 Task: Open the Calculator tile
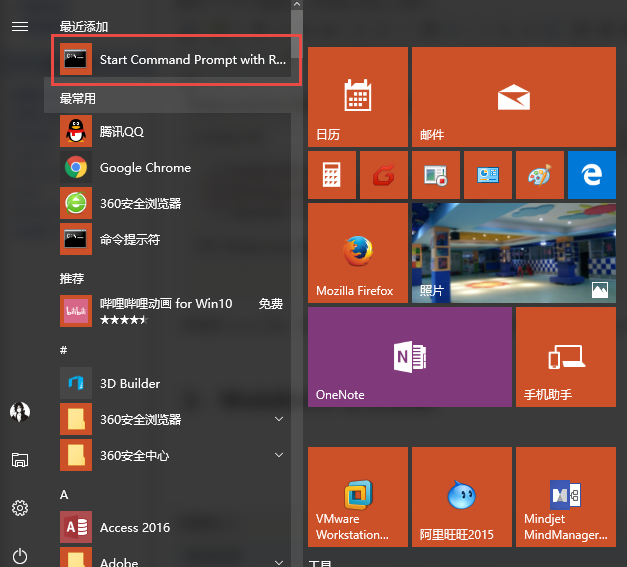[332, 175]
